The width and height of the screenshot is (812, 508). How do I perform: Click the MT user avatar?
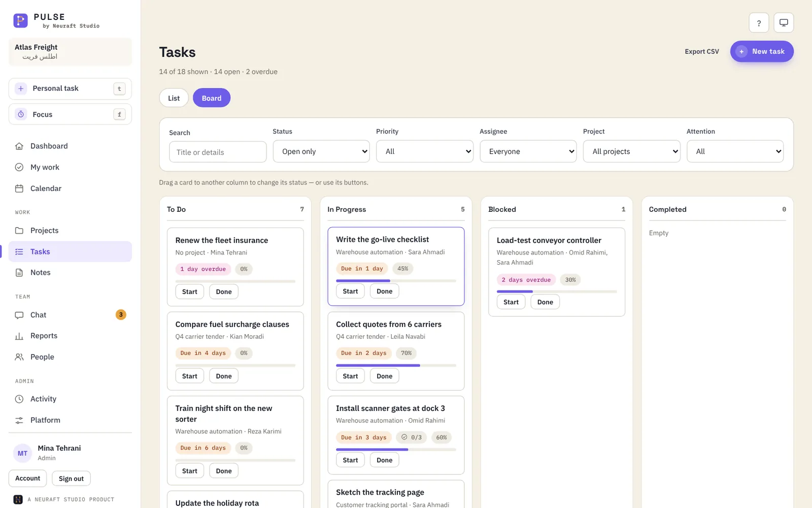point(23,453)
